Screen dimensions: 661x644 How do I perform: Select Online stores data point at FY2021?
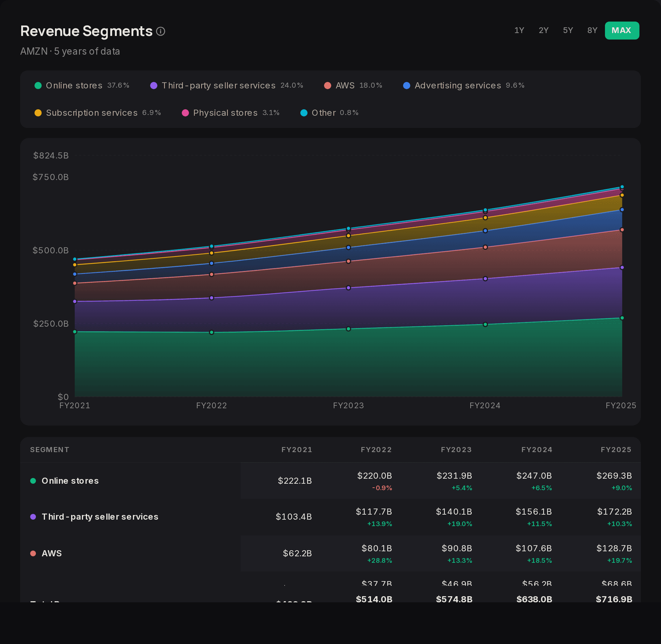[75, 332]
